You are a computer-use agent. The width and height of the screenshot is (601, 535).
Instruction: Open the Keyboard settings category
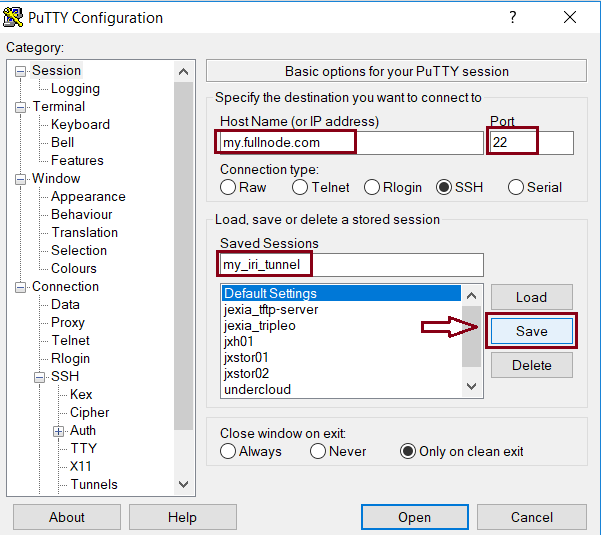80,125
